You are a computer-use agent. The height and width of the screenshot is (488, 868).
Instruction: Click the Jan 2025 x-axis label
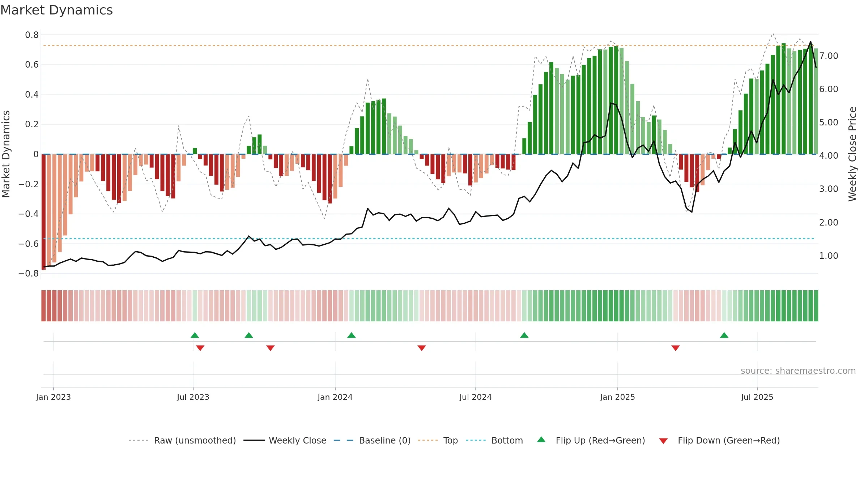[x=618, y=397]
